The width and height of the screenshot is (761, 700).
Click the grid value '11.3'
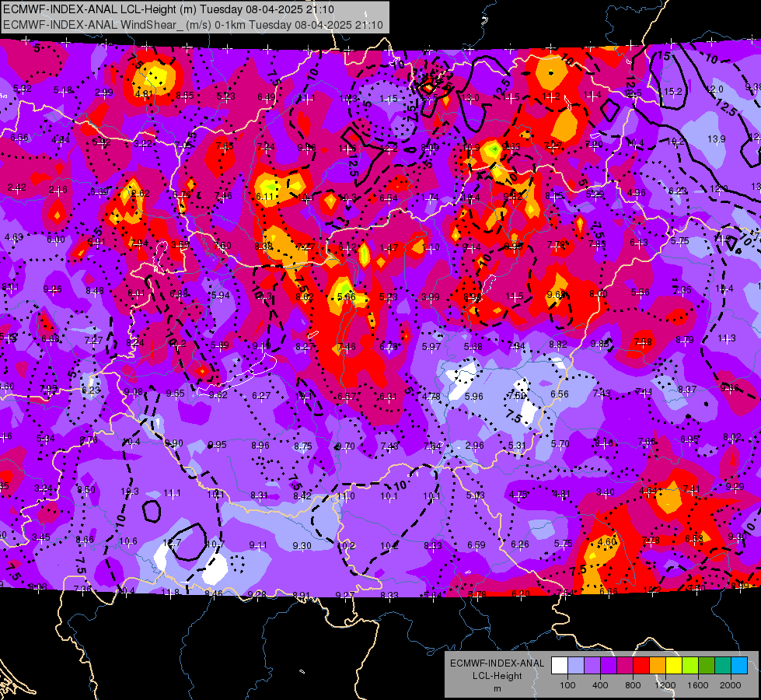(x=727, y=338)
